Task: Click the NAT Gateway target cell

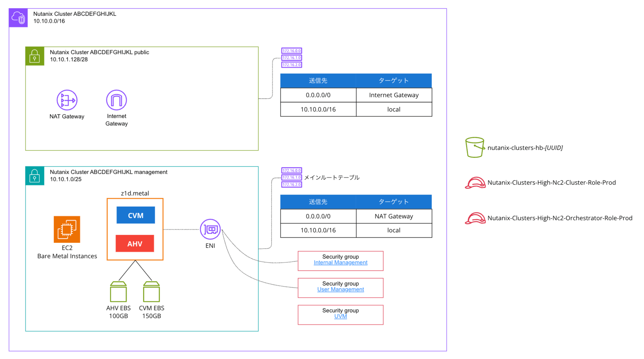Action: click(394, 216)
